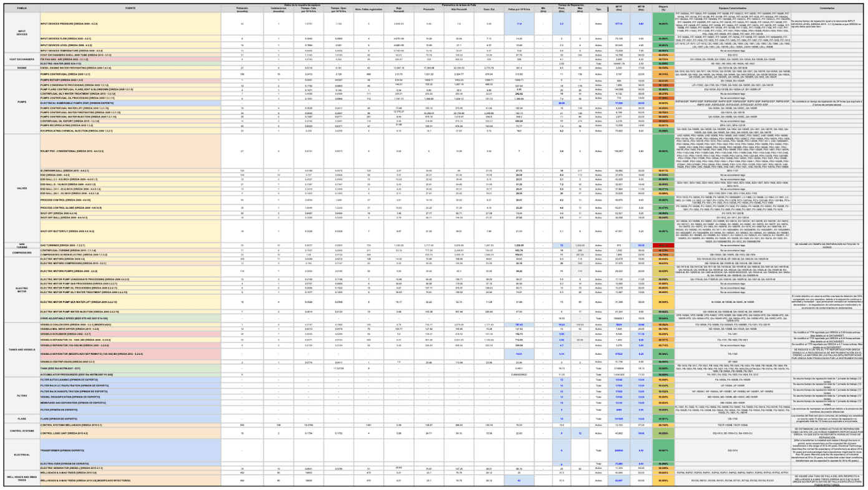
Task: Select the PUMPS CONDENSATE PROCESSING cell
Action: [130, 85]
